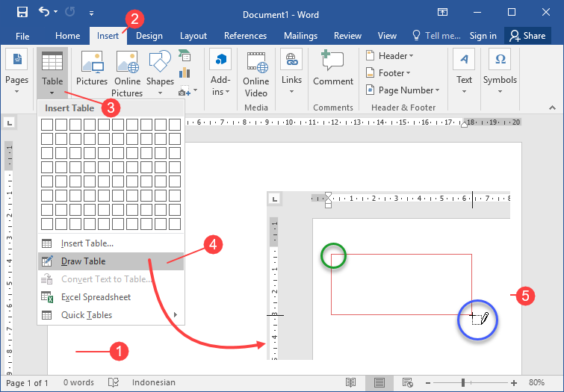Click the Save icon in title bar
Viewport: 564px width, 392px height.
coord(22,13)
